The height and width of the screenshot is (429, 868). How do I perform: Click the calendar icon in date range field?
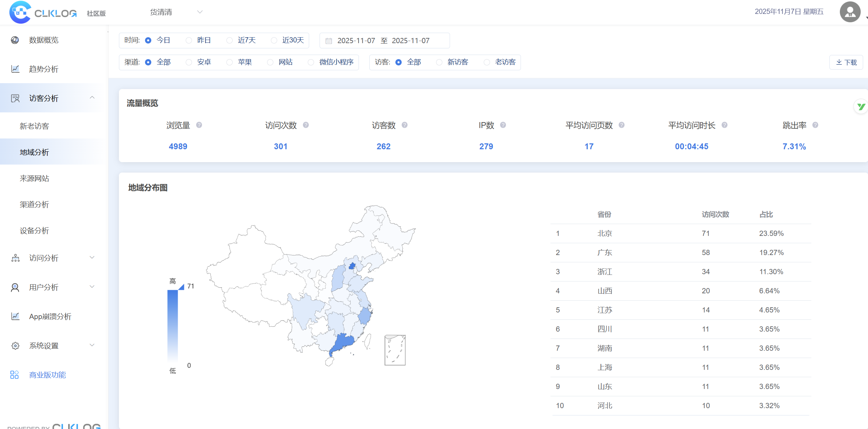[329, 41]
